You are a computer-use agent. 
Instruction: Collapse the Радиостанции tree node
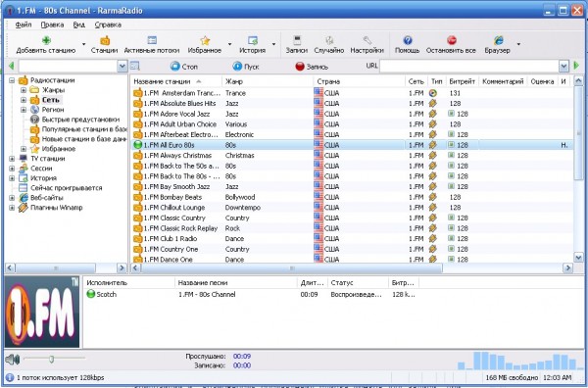(x=12, y=80)
